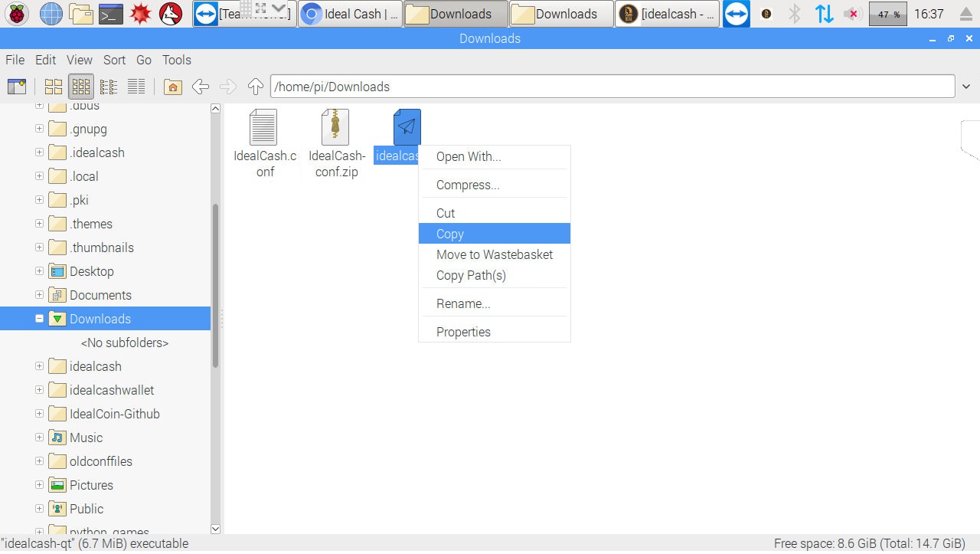Choose Properties in the context menu
980x554 pixels.
(495, 332)
